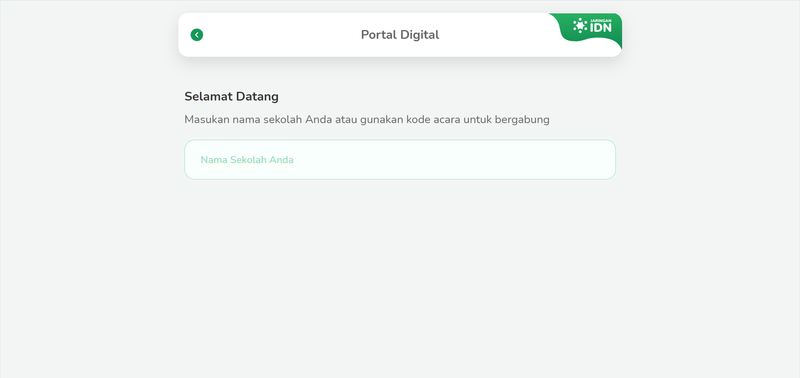Go back using the green arrow icon
This screenshot has height=378, width=800.
(x=197, y=35)
